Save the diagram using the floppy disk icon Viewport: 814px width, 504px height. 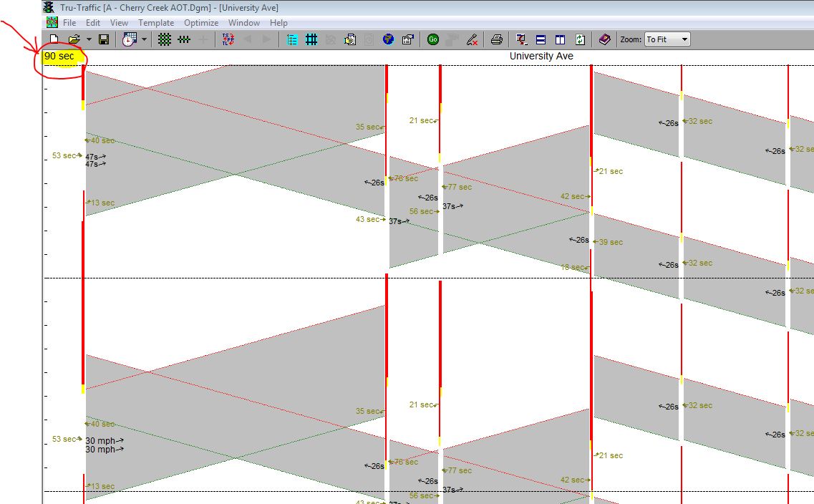(104, 39)
